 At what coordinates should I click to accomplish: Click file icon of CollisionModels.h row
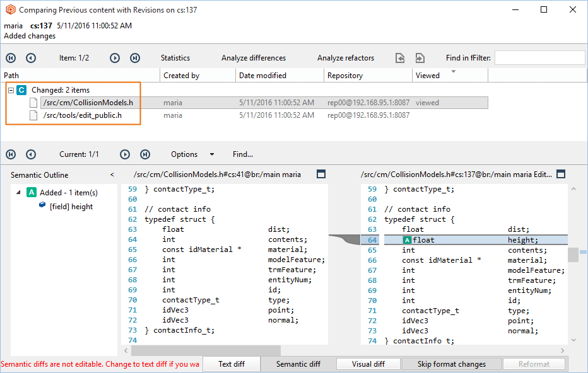(x=33, y=103)
